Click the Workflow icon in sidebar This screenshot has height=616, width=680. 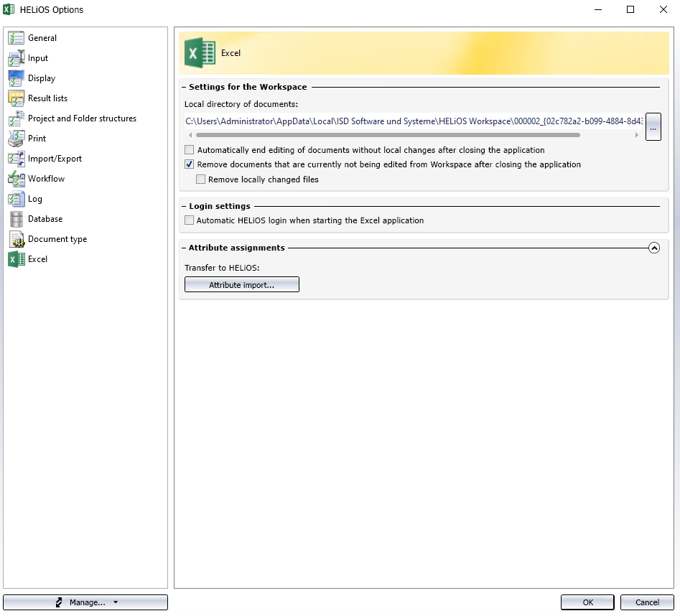pos(16,179)
